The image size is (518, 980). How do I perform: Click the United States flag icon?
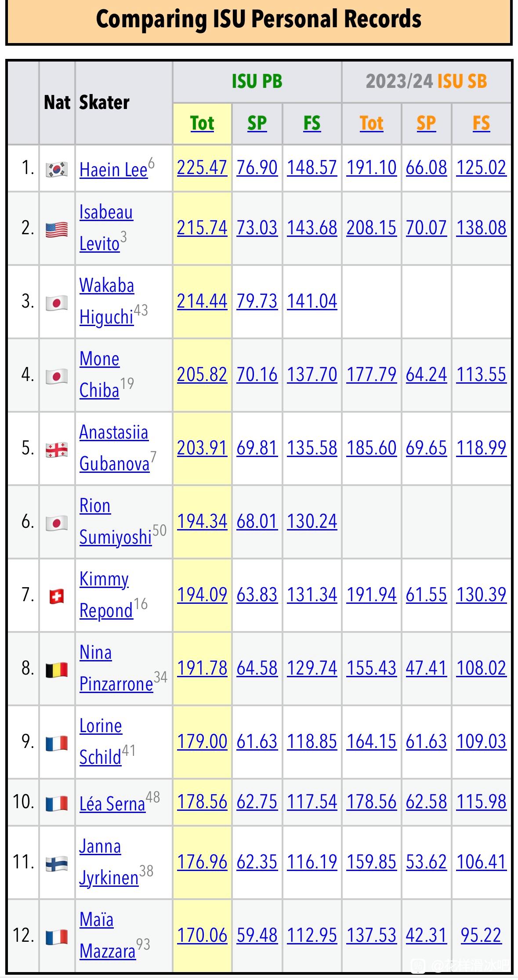(x=57, y=229)
